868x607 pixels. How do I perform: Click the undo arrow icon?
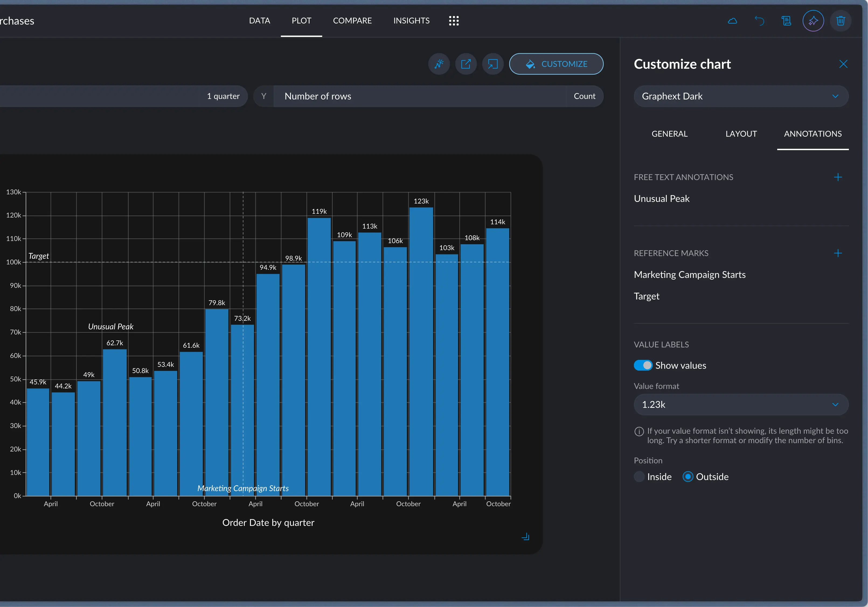(759, 21)
